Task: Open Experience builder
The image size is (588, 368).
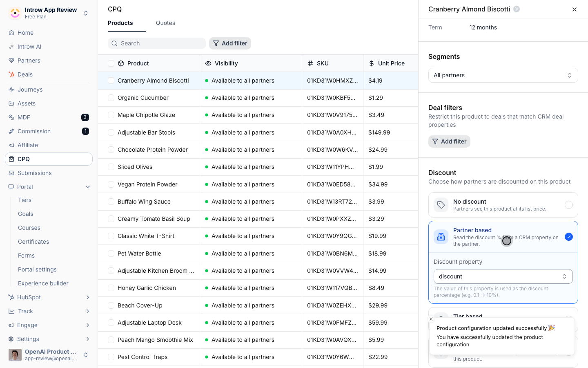Action: point(43,283)
